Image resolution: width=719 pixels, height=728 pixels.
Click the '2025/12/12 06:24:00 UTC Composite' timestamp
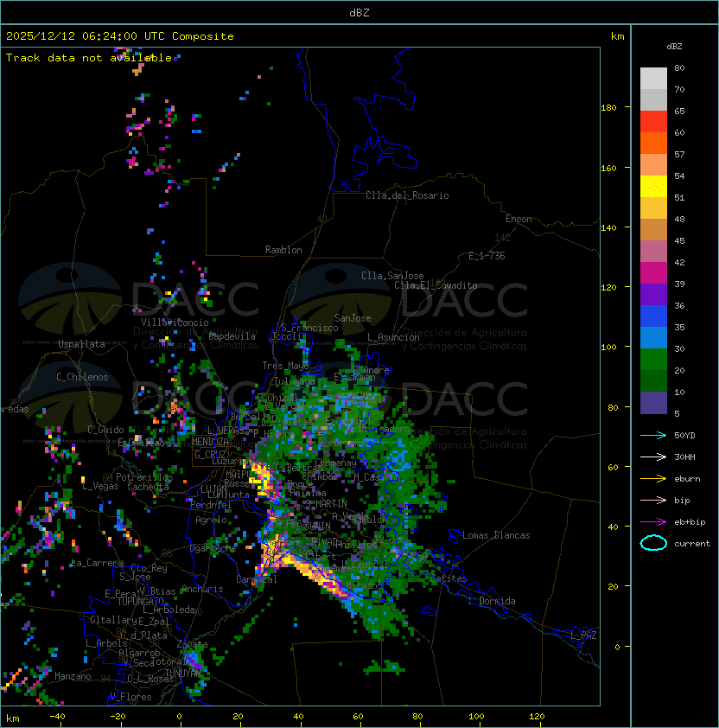[x=120, y=36]
